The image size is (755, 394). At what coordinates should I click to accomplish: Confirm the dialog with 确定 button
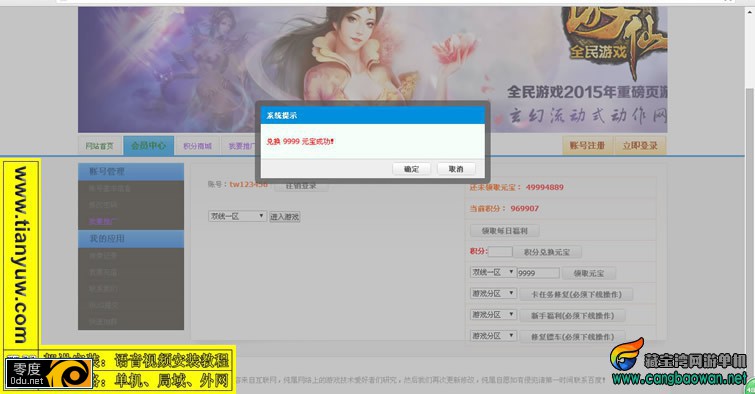[x=411, y=169]
